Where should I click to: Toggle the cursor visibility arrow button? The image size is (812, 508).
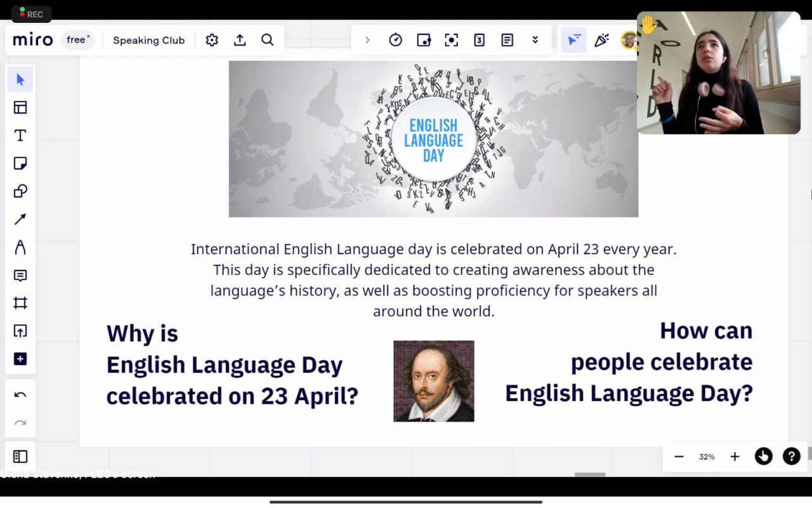[x=573, y=40]
